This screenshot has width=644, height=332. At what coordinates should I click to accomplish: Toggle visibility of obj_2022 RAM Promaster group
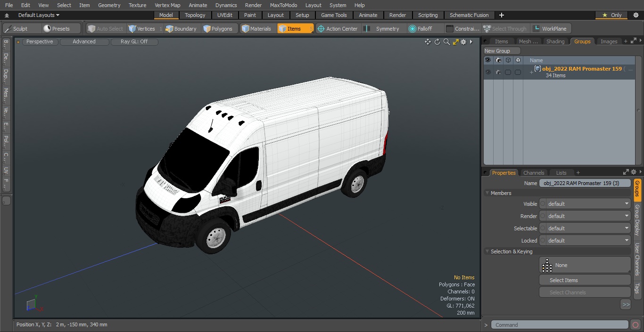tap(488, 72)
